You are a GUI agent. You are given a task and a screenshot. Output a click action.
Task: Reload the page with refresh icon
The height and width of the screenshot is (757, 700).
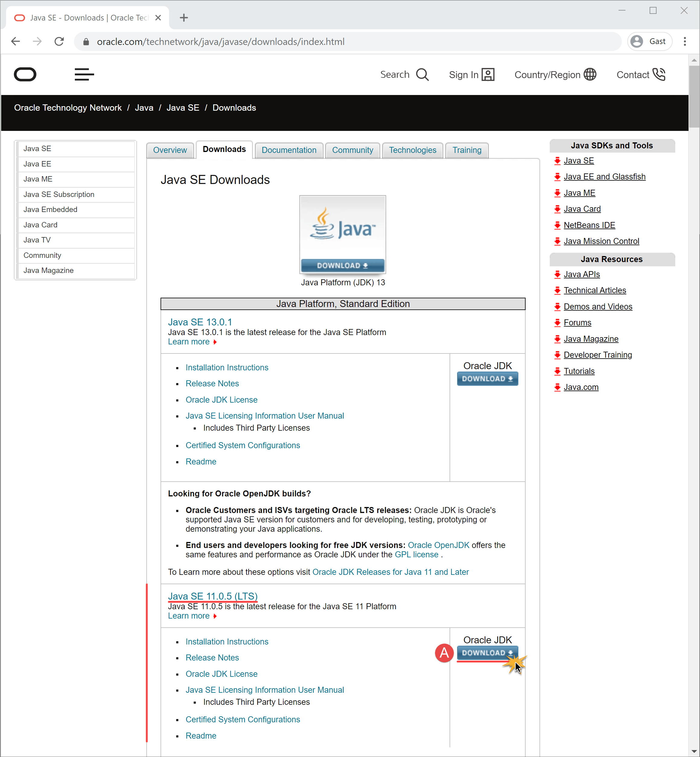click(x=59, y=41)
